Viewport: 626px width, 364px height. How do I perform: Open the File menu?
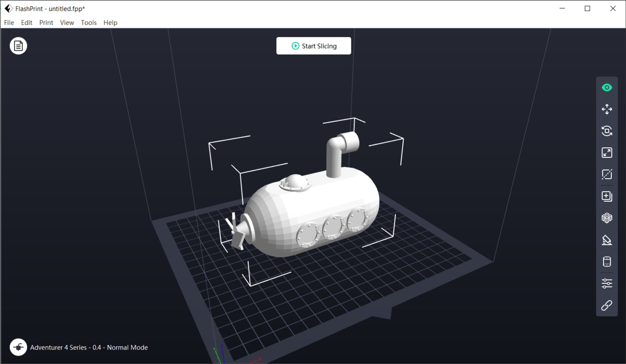tap(9, 23)
